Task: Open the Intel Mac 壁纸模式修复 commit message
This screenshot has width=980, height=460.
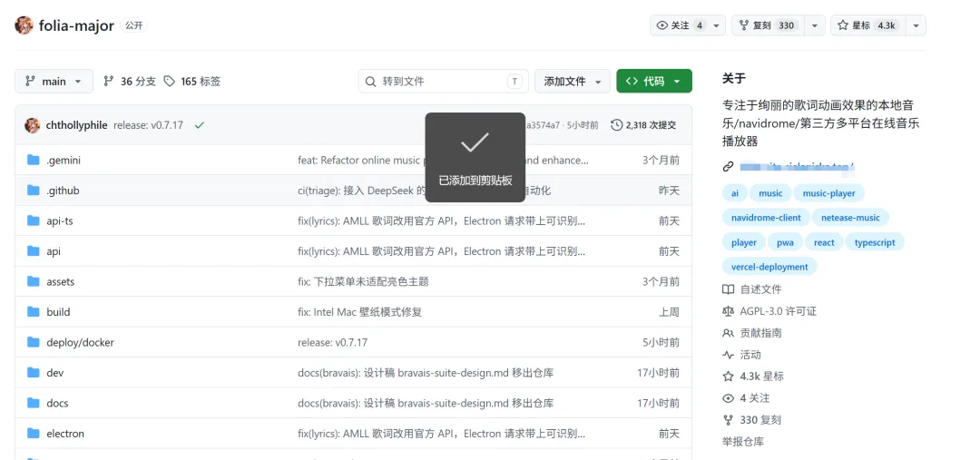Action: coord(360,312)
